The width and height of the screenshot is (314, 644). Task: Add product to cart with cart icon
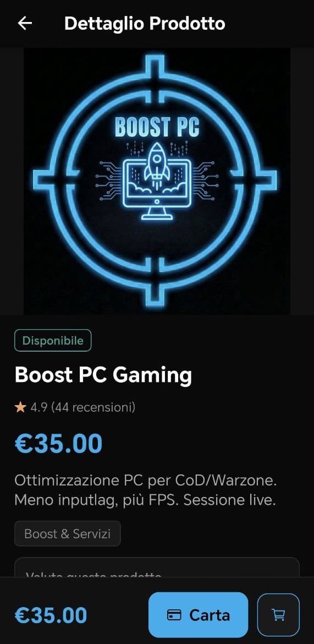click(278, 614)
